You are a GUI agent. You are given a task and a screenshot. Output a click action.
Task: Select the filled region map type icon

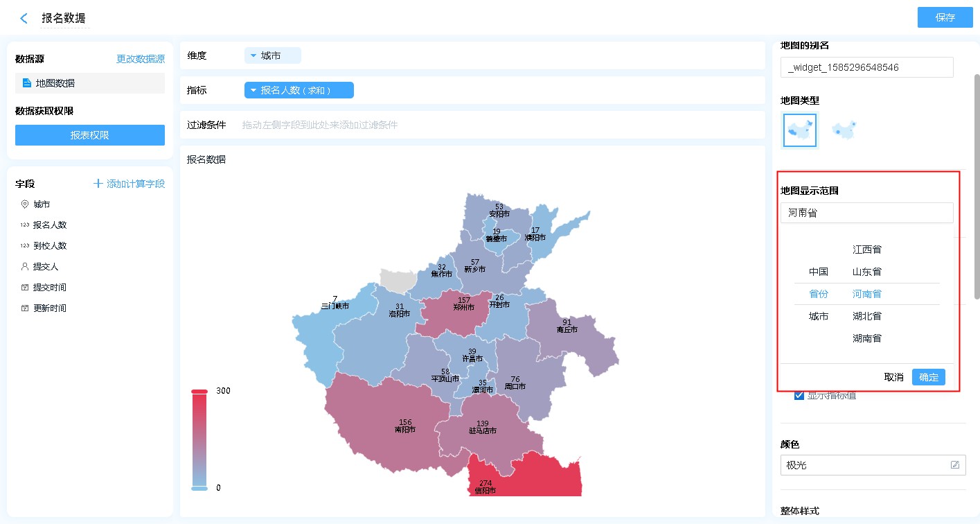[800, 130]
